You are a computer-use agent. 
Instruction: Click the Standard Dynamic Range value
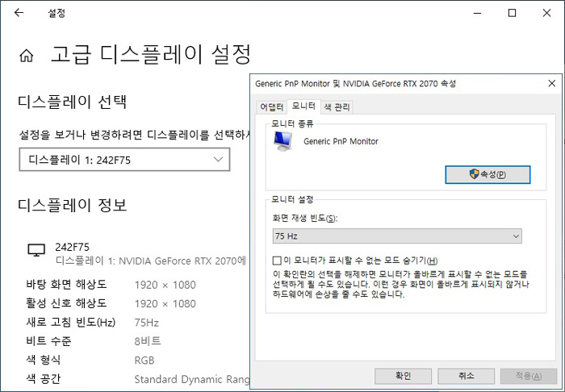192,379
